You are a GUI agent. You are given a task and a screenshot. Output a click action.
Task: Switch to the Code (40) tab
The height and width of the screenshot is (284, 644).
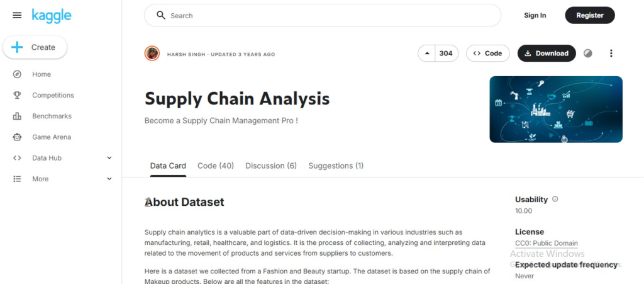(216, 166)
